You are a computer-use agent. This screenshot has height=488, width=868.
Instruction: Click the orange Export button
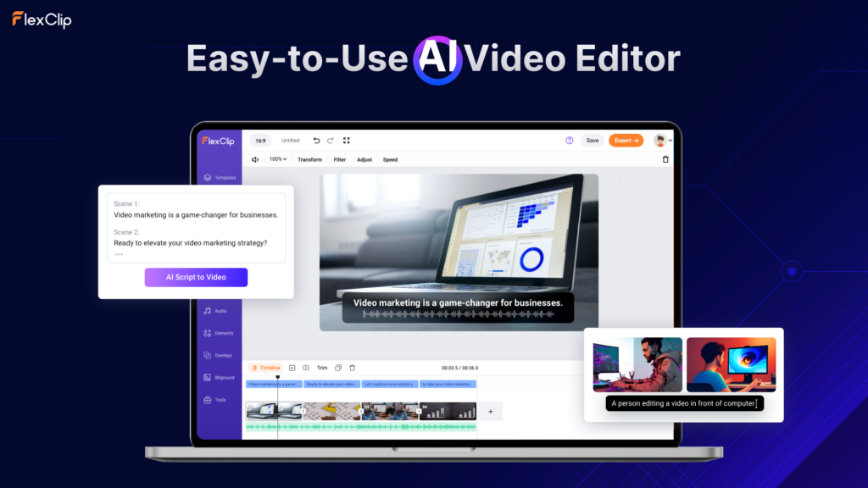click(626, 141)
